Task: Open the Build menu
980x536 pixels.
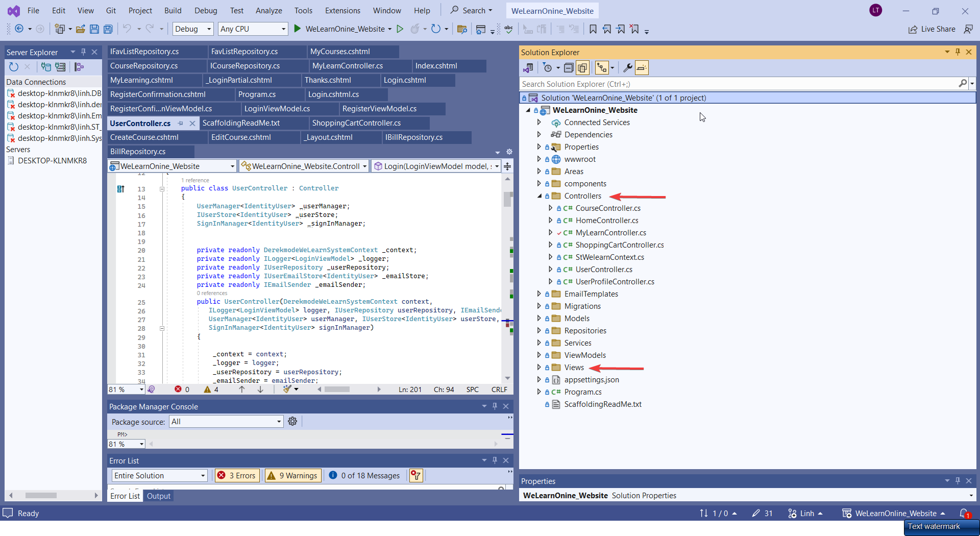Action: (x=173, y=11)
